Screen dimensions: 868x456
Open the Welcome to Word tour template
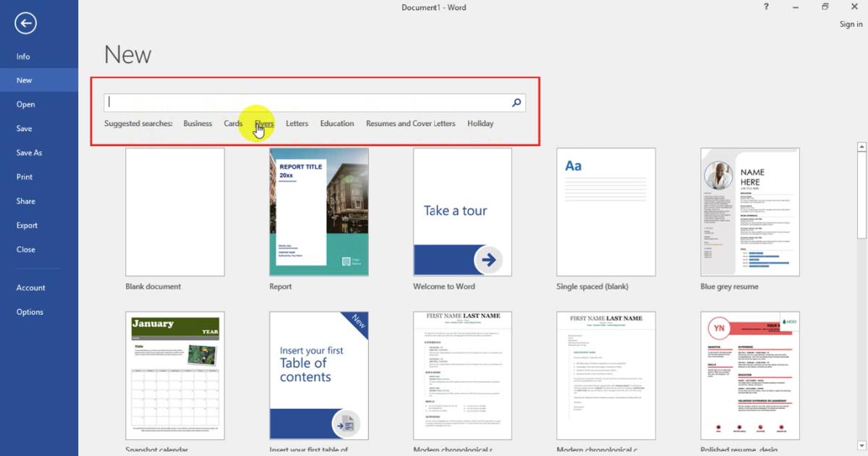462,212
